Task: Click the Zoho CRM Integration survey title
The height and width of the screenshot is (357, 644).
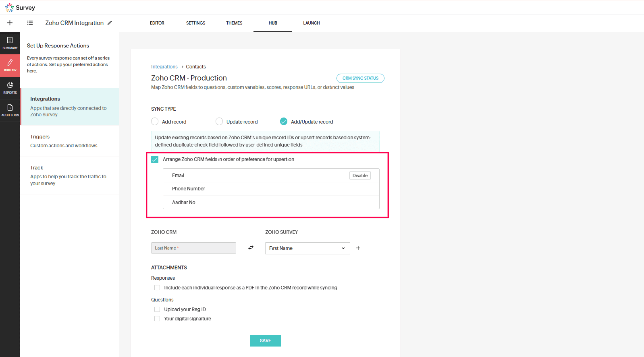Action: pos(75,23)
